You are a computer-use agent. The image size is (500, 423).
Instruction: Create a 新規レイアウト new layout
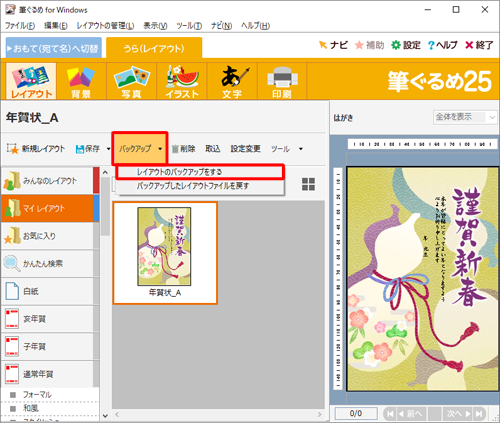tap(36, 149)
